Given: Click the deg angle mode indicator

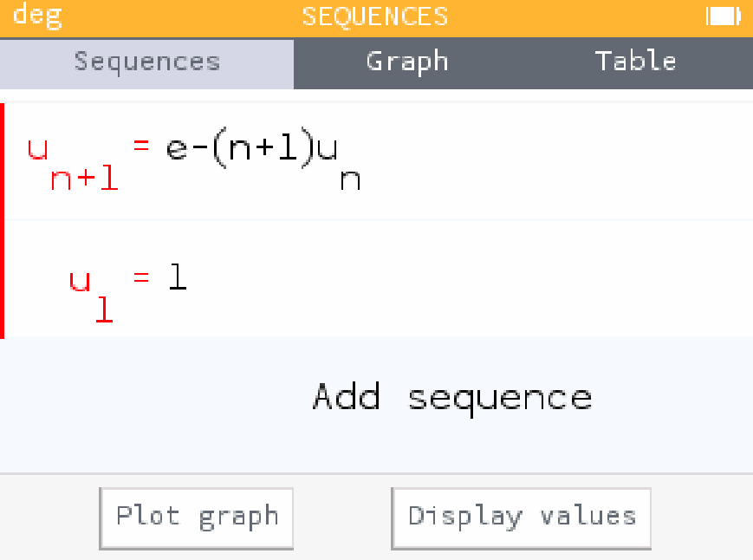Looking at the screenshot, I should coord(36,15).
